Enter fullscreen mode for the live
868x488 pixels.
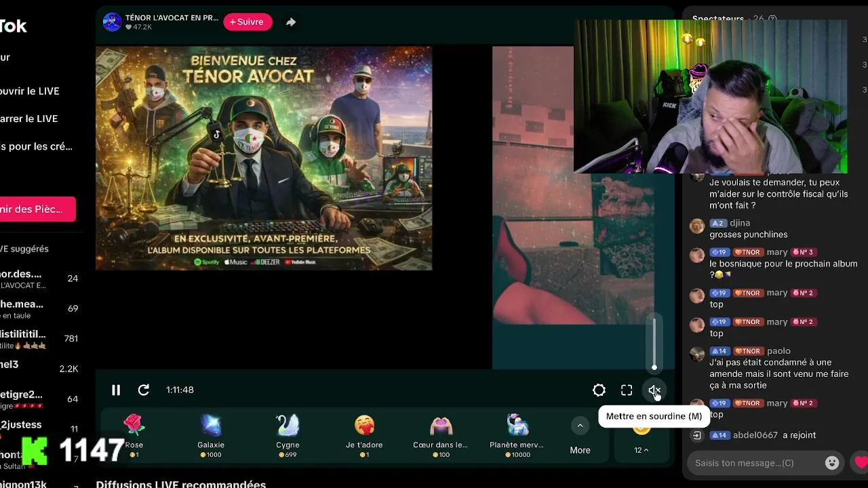(x=627, y=390)
